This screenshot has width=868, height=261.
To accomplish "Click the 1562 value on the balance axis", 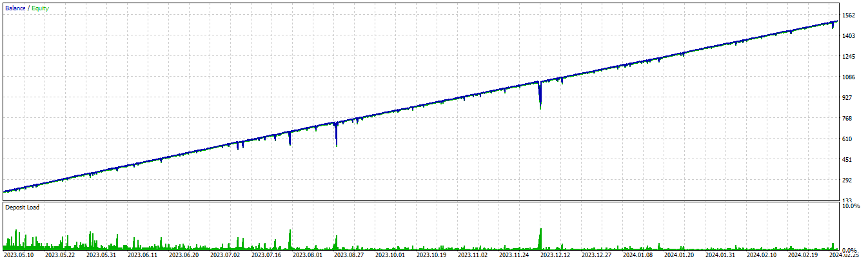I will coord(849,15).
